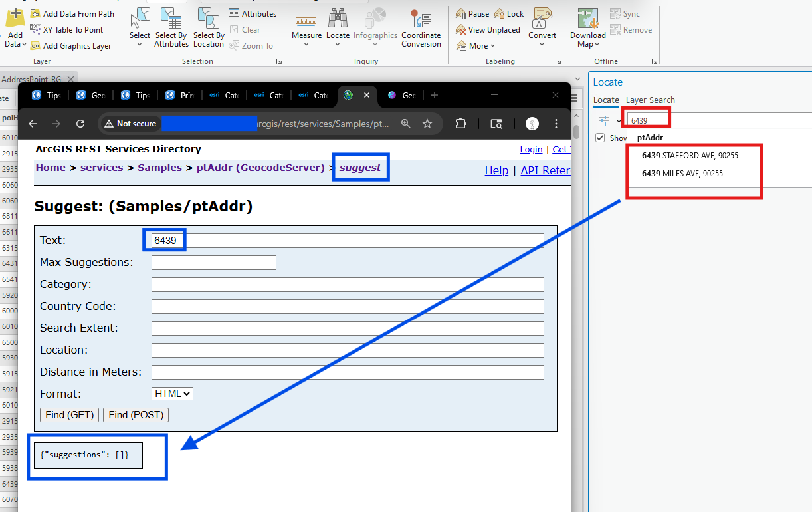The width and height of the screenshot is (812, 512).
Task: Bookmark this page with the star icon
Action: [x=427, y=124]
